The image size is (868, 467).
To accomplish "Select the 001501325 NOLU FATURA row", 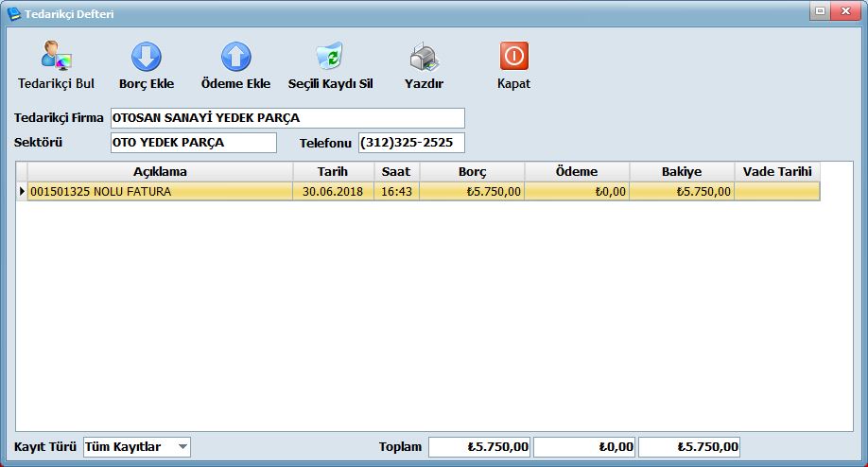I will (160, 191).
